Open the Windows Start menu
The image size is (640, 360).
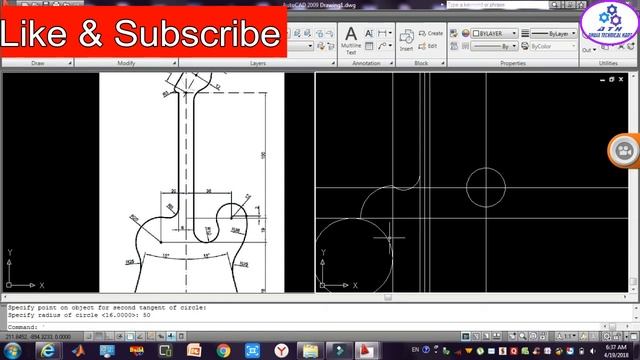[13, 351]
